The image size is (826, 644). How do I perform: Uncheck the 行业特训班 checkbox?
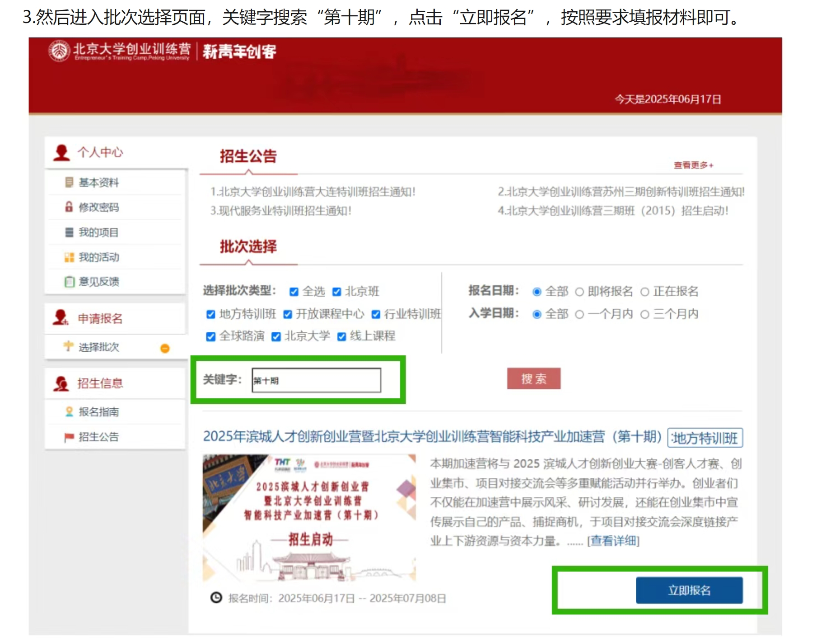click(376, 314)
